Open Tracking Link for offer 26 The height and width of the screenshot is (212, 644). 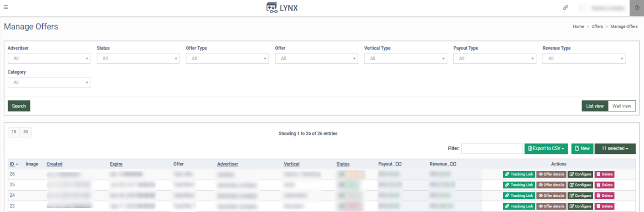519,175
